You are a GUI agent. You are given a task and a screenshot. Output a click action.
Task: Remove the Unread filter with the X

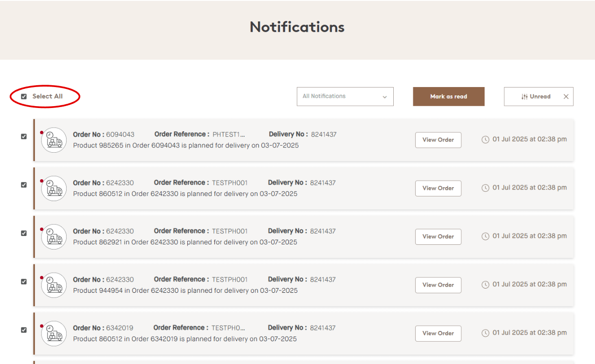click(x=566, y=97)
